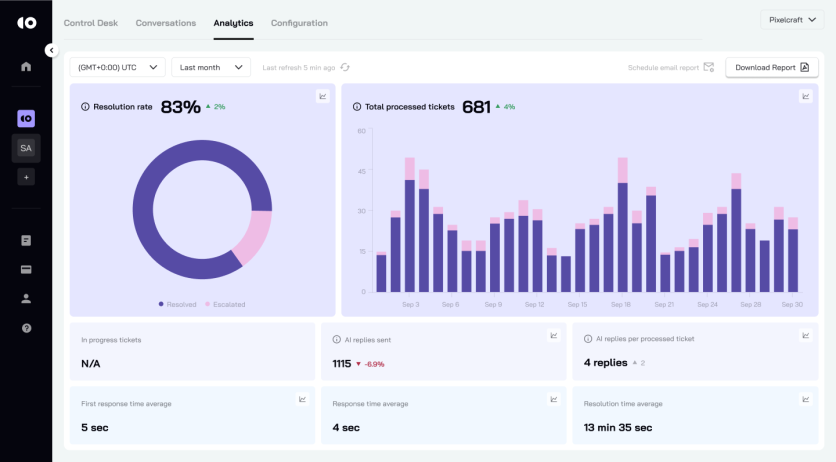
Task: Open the Conversations tab
Action: tap(166, 22)
